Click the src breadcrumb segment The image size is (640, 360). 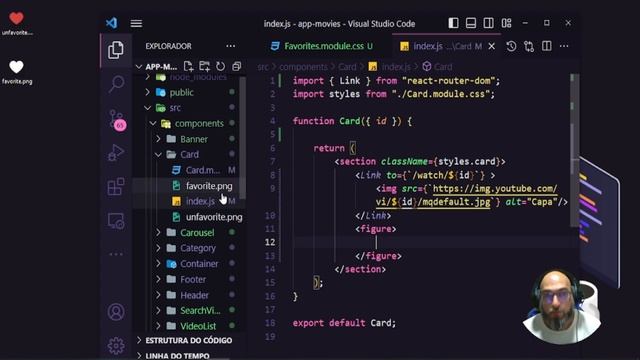click(263, 67)
